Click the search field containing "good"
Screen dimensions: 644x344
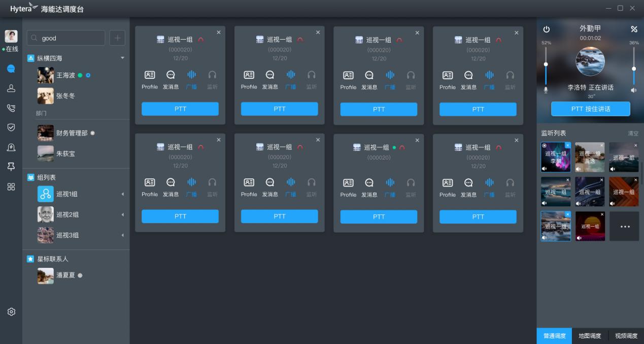(x=66, y=38)
